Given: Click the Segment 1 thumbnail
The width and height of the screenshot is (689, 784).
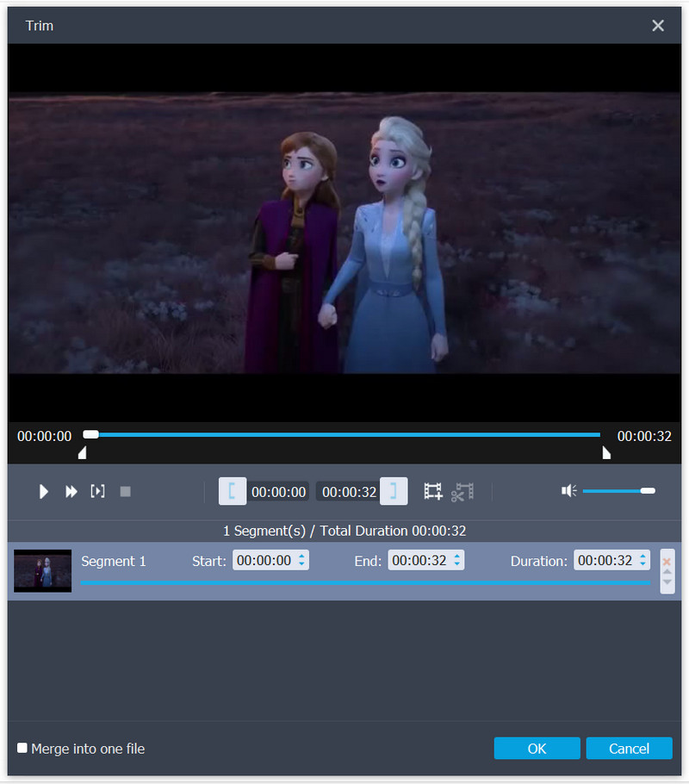Looking at the screenshot, I should (42, 570).
